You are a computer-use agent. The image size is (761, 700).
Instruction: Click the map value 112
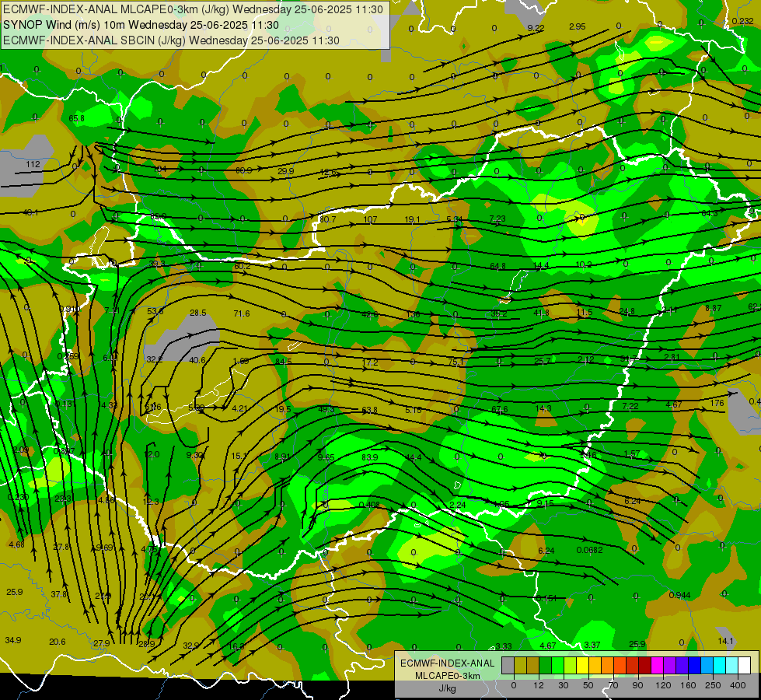33,164
